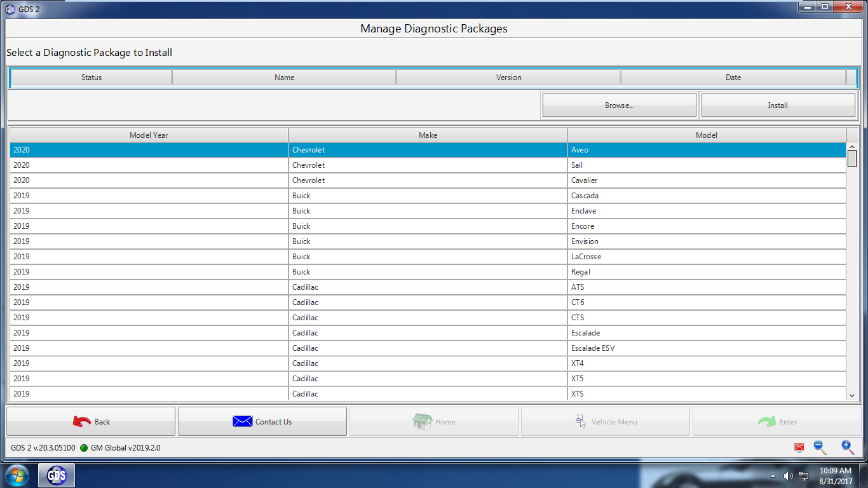The image size is (868, 488).
Task: Sort packages by Name column header
Action: 284,77
